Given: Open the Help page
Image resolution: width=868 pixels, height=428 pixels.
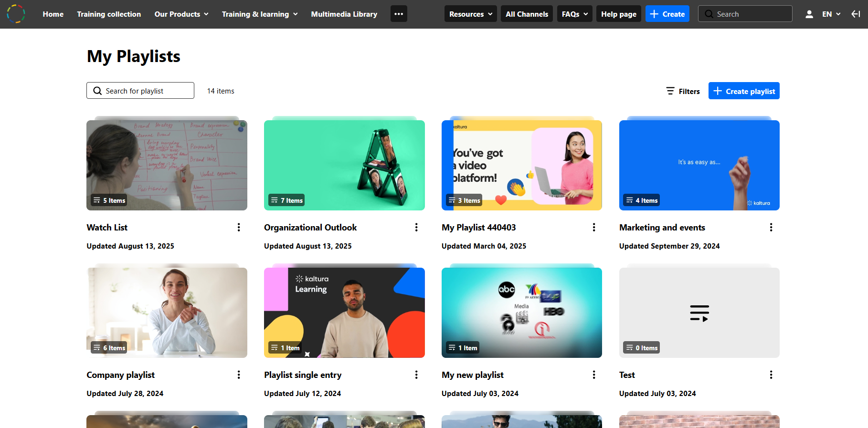Looking at the screenshot, I should point(619,14).
